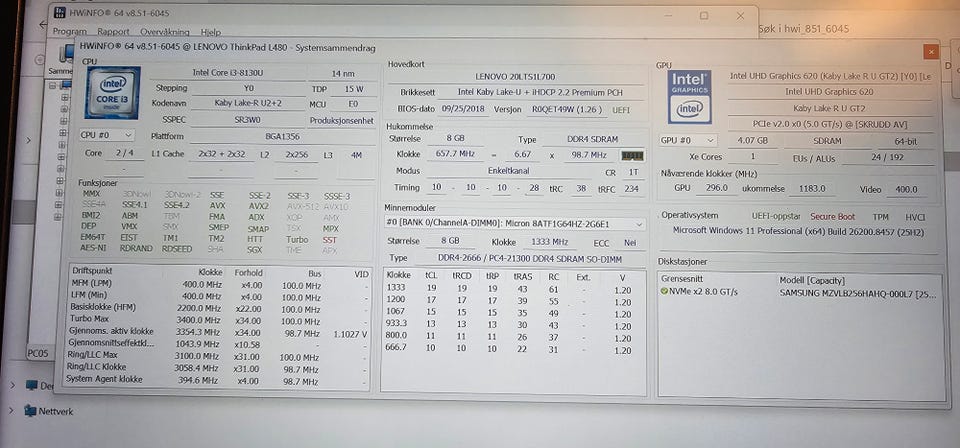Click the SR3W0 SSPEC value
960x448 pixels.
(x=248, y=120)
